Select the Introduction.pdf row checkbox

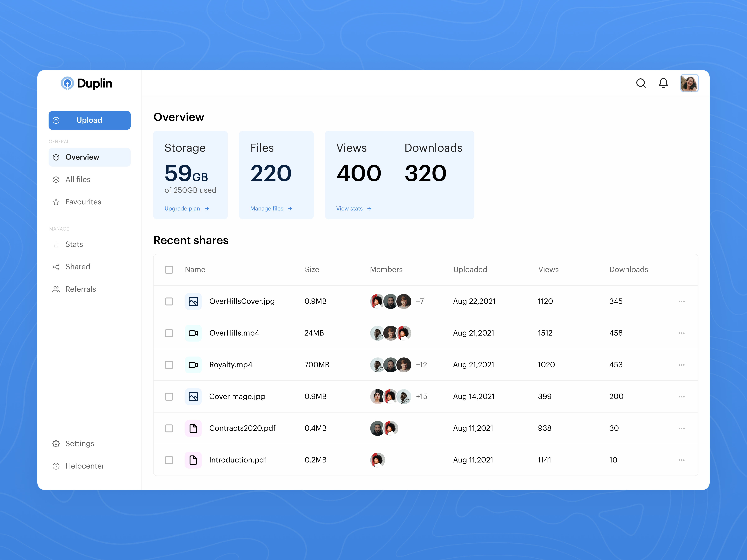169,460
